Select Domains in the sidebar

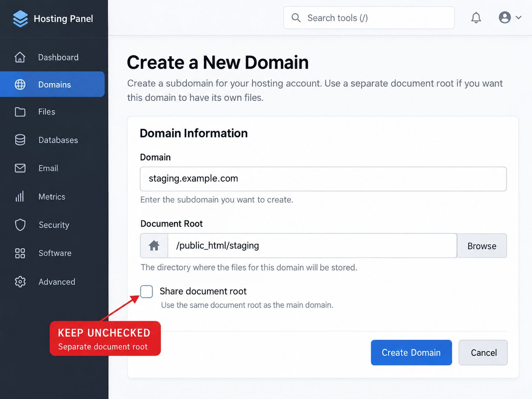click(52, 84)
